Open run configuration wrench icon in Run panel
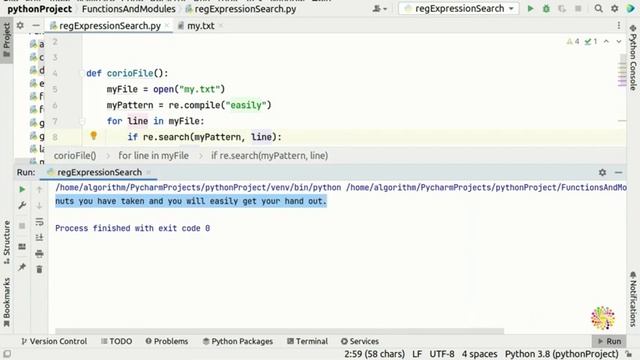This screenshot has width=640, height=360. [22, 205]
